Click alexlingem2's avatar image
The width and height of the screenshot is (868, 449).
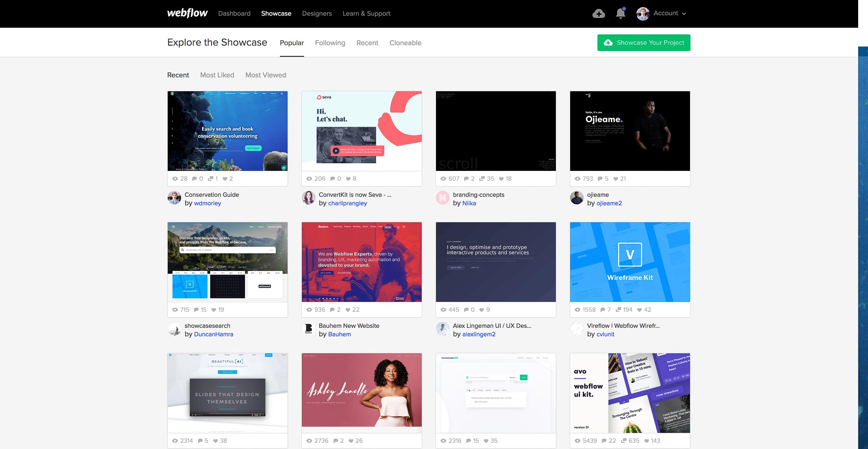443,329
